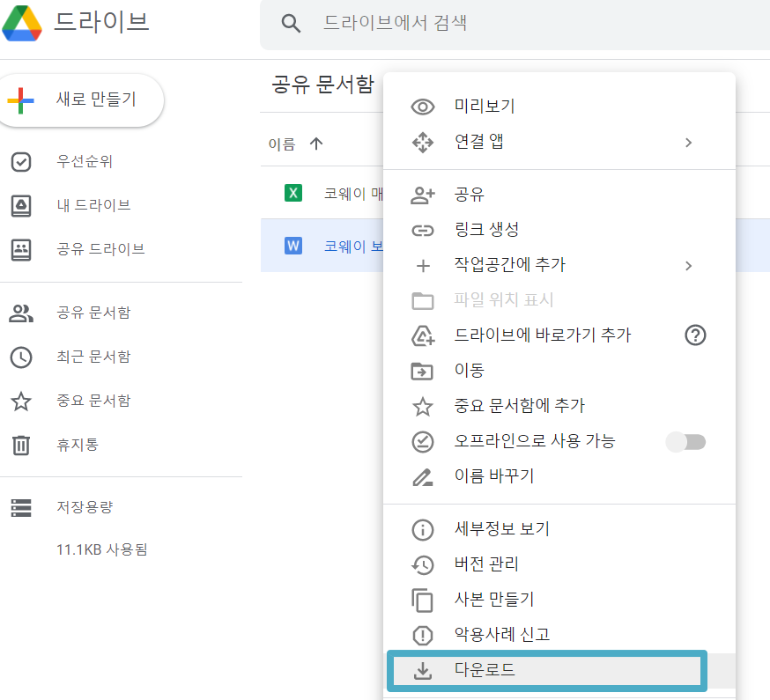Click the people icon next to 공유 문서함

(21, 313)
